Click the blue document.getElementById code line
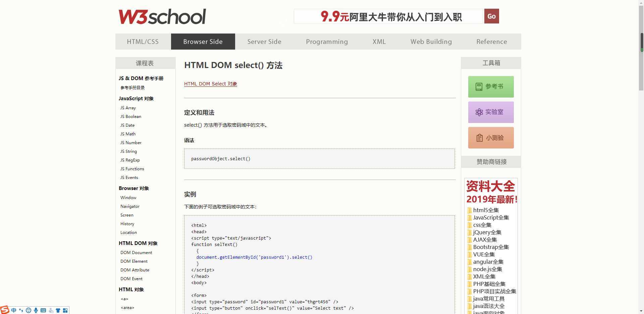Image resolution: width=644 pixels, height=314 pixels. click(254, 257)
